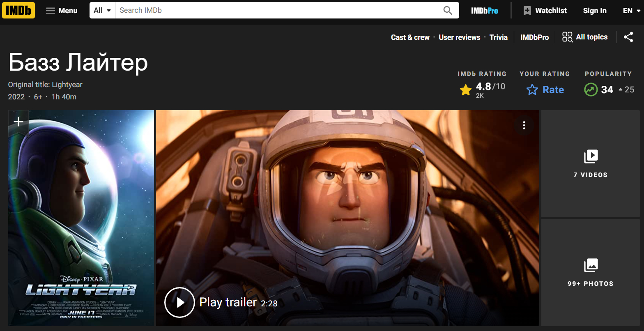The width and height of the screenshot is (644, 331).
Task: Go to Cast & crew section
Action: tap(410, 37)
